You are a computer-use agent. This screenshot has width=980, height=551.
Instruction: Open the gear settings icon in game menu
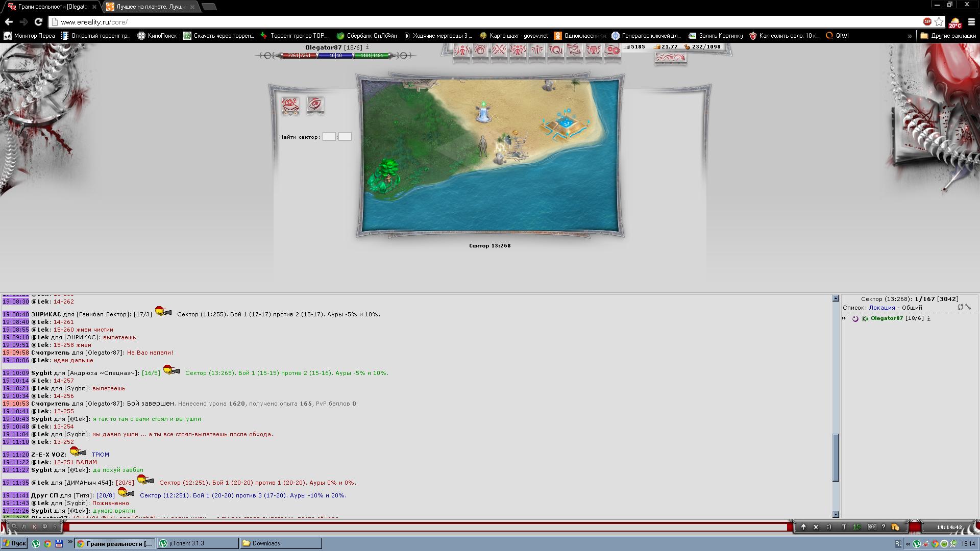tap(612, 50)
